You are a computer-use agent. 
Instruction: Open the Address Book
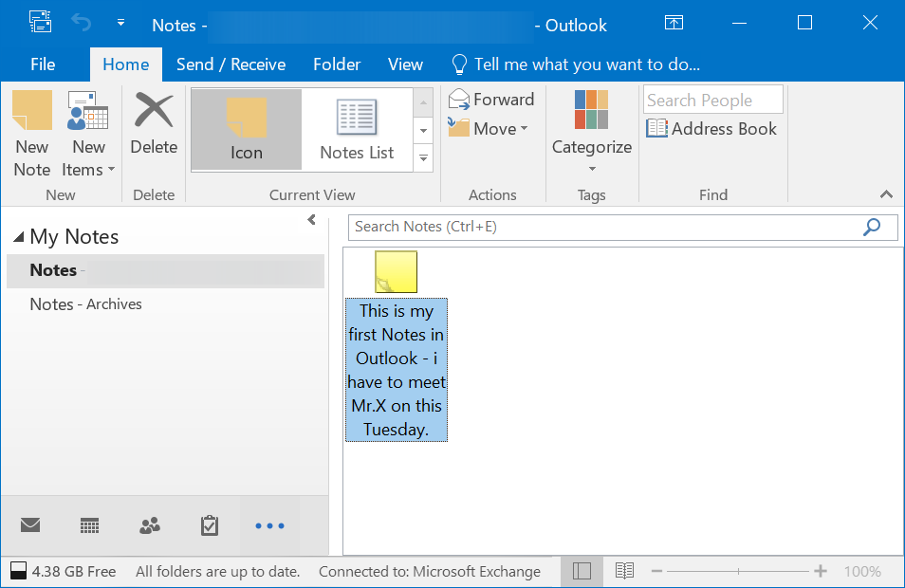click(x=712, y=129)
